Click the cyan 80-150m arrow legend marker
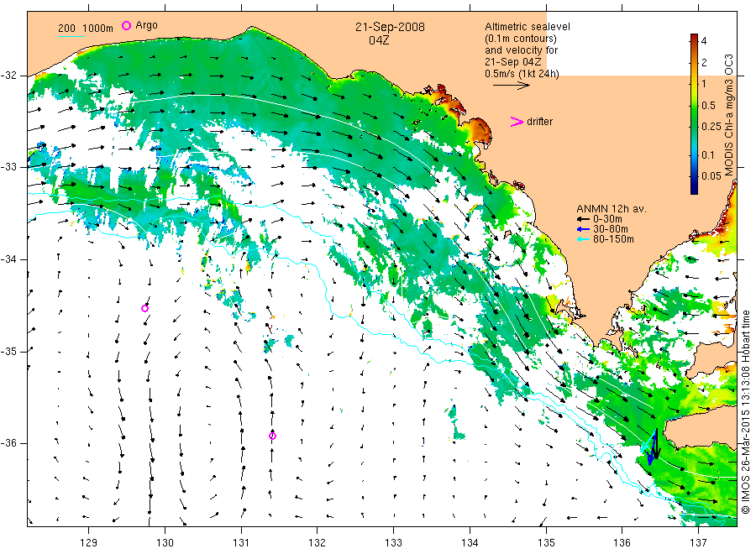The height and width of the screenshot is (554, 756). [x=583, y=239]
